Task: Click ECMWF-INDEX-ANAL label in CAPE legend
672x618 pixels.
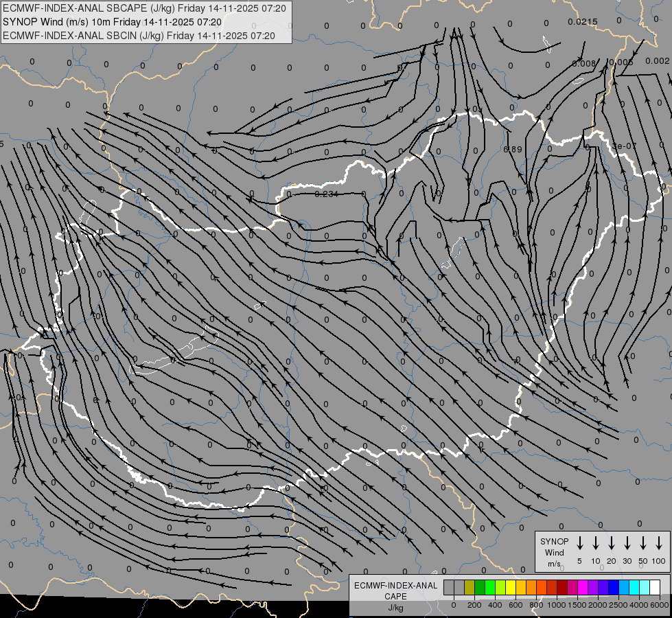Action: pos(395,586)
